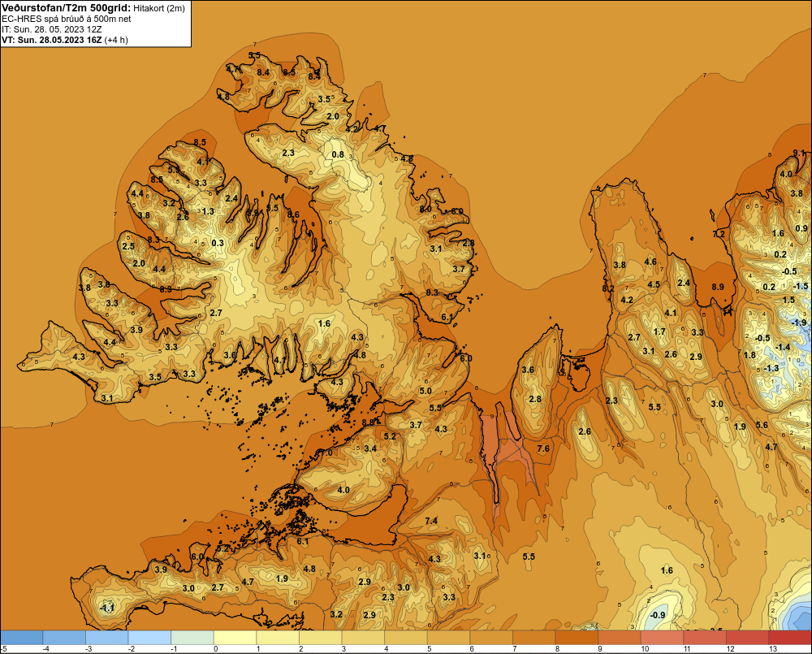The image size is (812, 654).
Task: Click the 'VT: Sun. 28.05.2023 16Z' valid time
Action: (x=52, y=40)
